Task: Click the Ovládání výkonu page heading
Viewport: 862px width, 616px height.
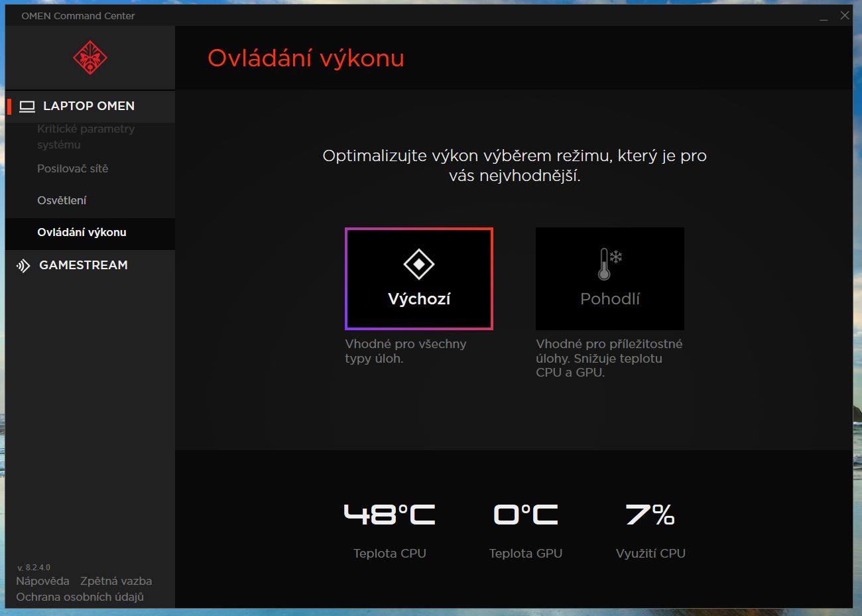Action: coord(306,58)
